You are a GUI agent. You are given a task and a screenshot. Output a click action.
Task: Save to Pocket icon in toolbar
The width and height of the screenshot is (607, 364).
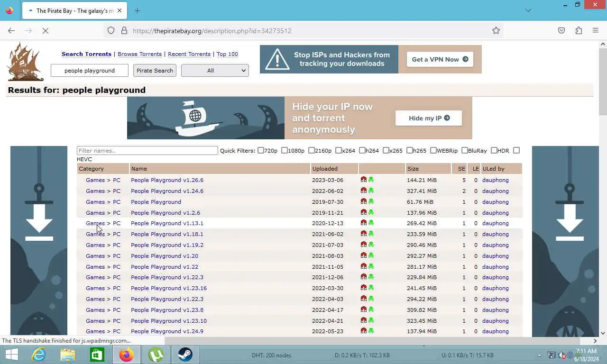tap(561, 31)
